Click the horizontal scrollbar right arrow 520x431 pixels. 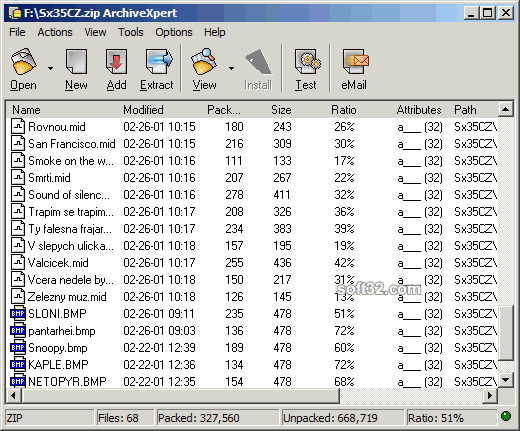pyautogui.click(x=490, y=396)
